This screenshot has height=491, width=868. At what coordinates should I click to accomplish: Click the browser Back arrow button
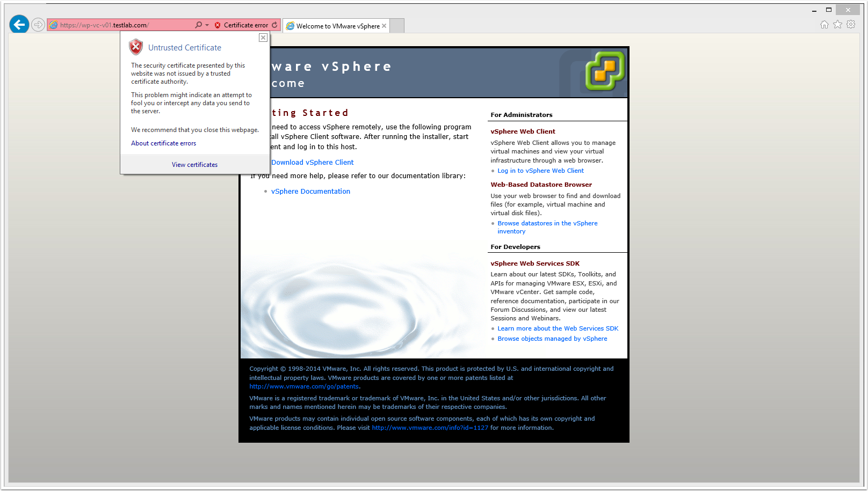[x=19, y=24]
